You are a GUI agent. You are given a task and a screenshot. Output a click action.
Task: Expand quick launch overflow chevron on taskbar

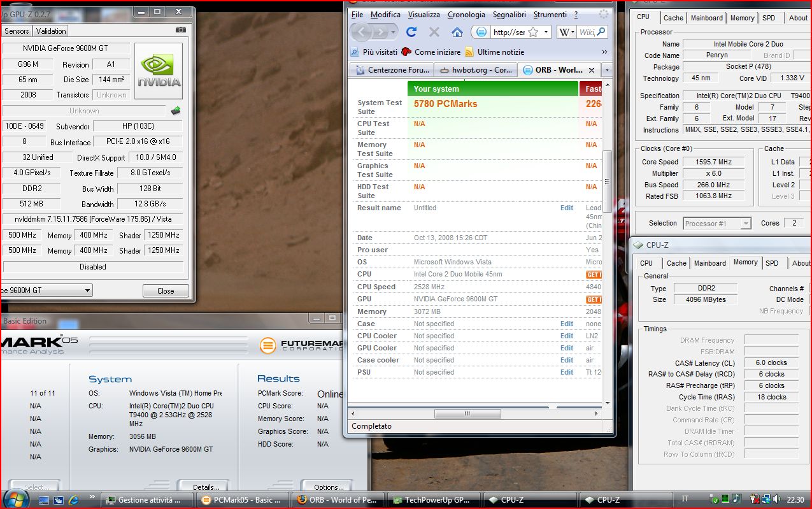tap(92, 496)
